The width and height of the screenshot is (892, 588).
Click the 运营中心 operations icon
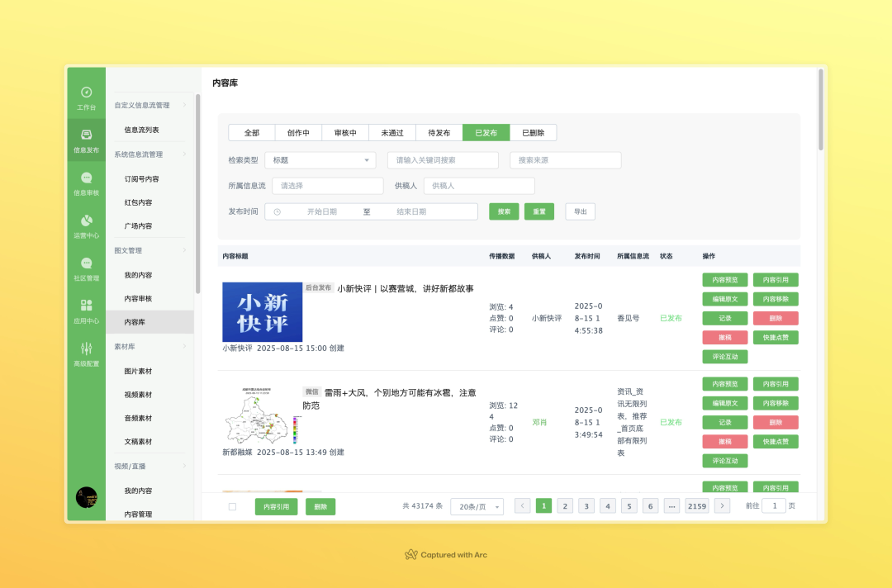click(x=86, y=221)
